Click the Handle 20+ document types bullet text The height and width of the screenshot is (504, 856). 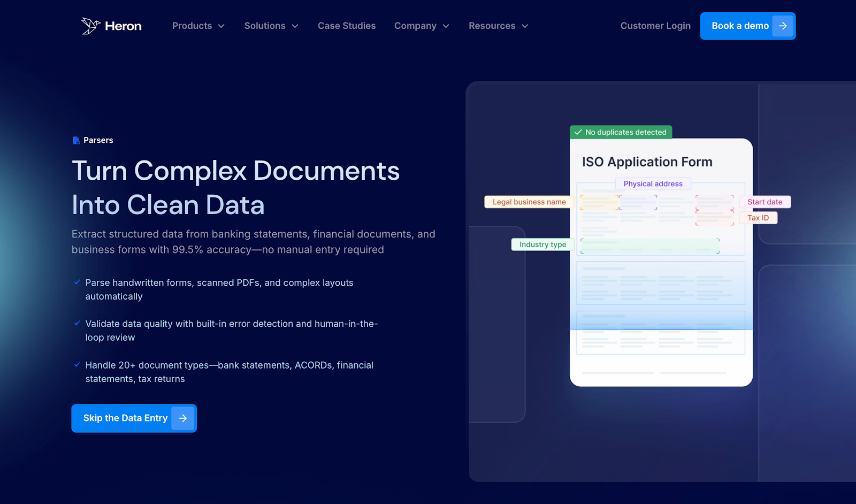pyautogui.click(x=230, y=372)
